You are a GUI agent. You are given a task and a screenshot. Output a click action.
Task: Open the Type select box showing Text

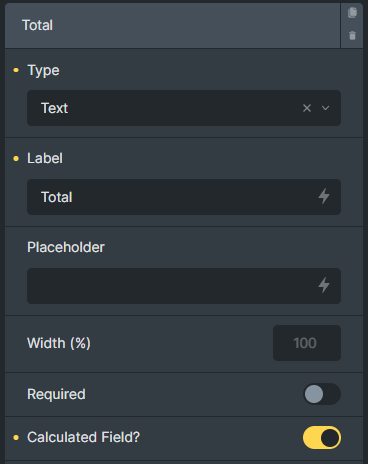coord(184,108)
